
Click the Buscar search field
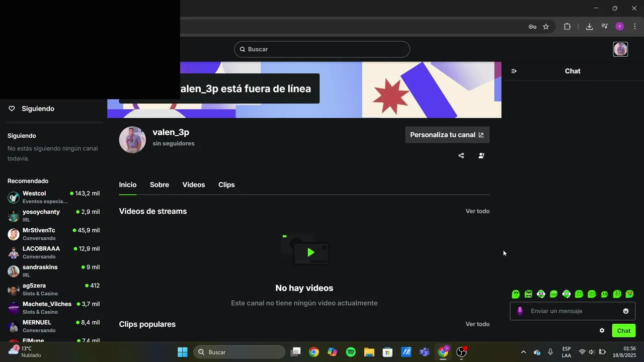[x=322, y=49]
